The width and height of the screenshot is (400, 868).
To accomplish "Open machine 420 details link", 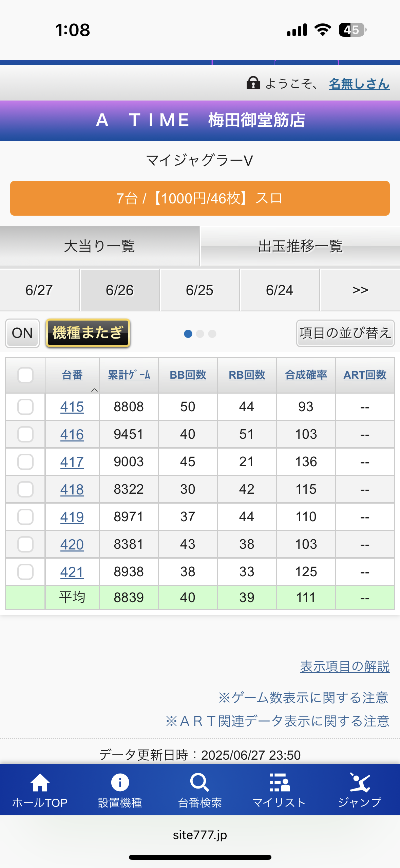I will click(x=72, y=544).
